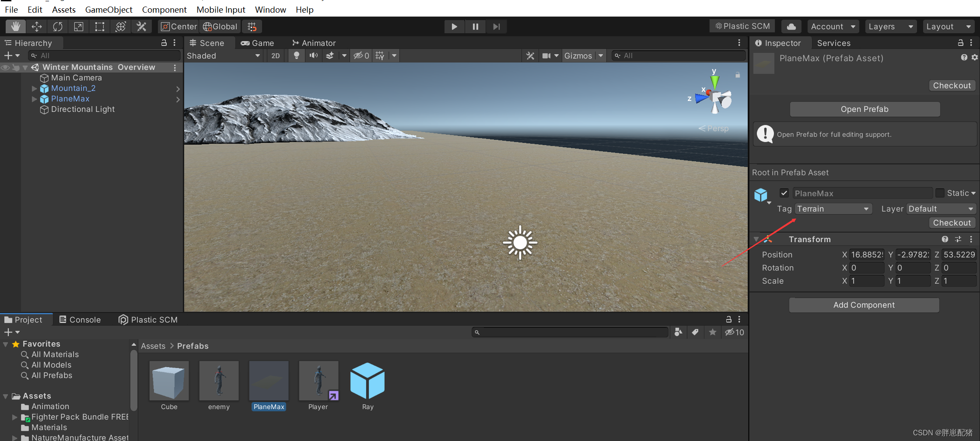Open the Tag dropdown set to Terrain
This screenshot has width=980, height=441.
pos(833,208)
